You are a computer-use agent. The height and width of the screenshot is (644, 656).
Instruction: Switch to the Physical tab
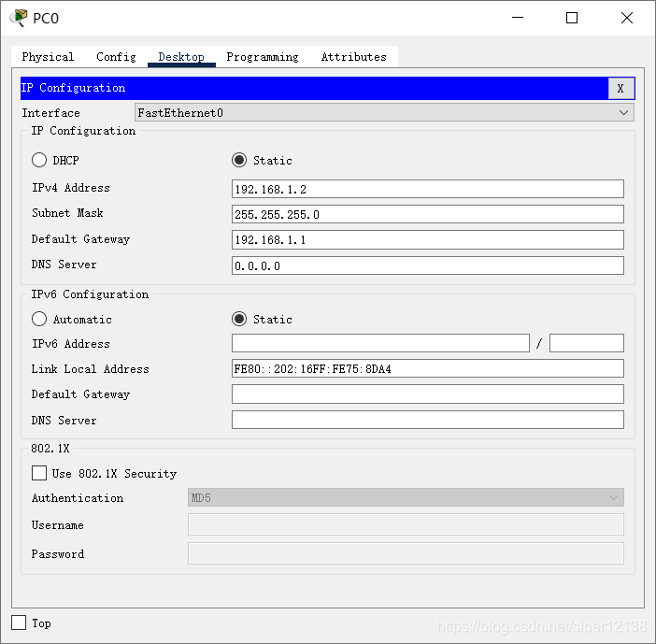pos(48,56)
